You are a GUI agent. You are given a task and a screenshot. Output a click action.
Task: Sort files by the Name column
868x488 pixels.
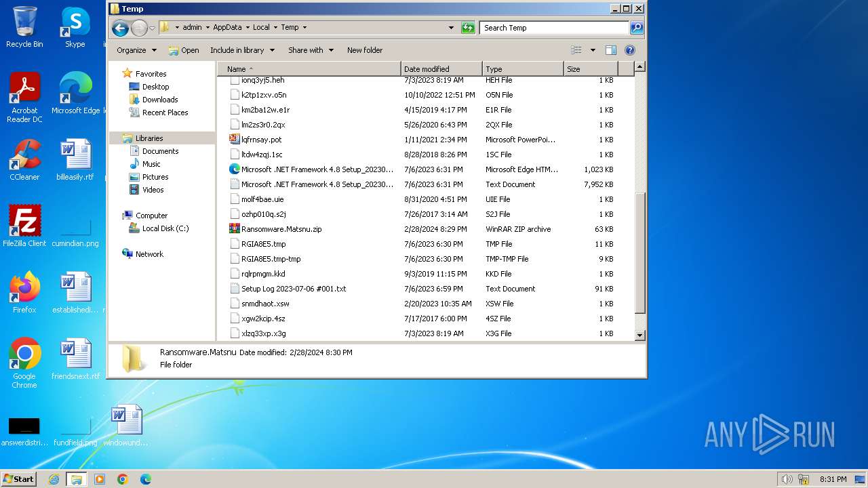pos(309,69)
